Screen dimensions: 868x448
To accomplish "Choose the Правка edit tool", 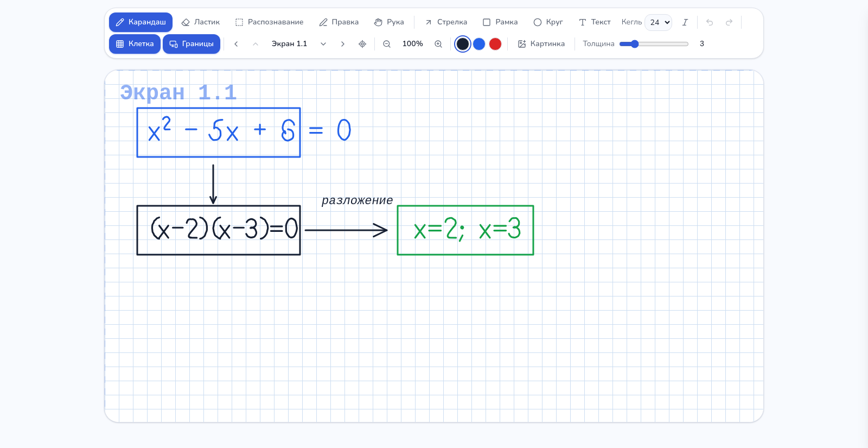I will [x=339, y=22].
